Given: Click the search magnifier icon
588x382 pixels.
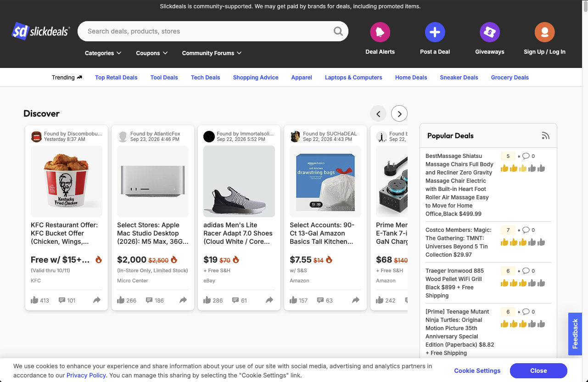Looking at the screenshot, I should 338,31.
